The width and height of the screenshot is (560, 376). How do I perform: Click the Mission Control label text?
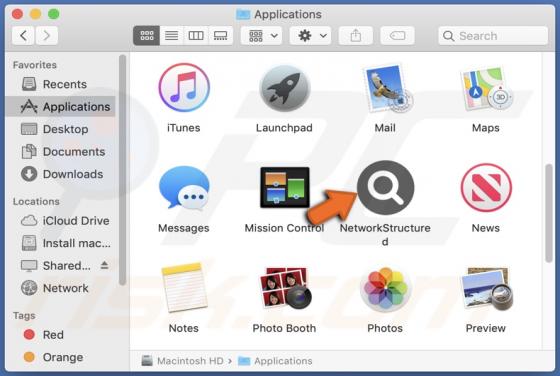(284, 228)
